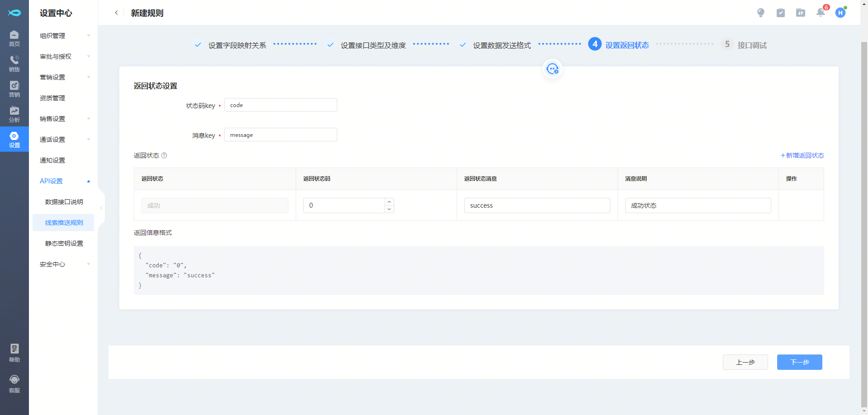
Task: Click the lightbulb tips icon
Action: 761,13
